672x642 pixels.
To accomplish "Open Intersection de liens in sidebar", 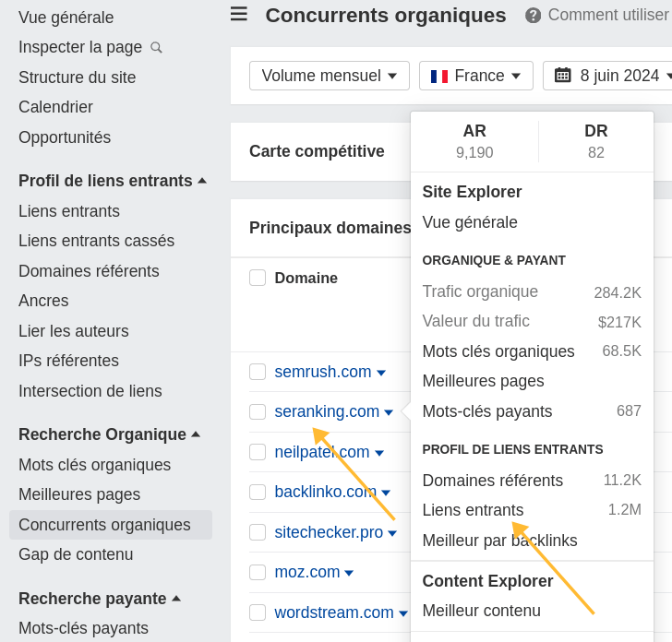I will coord(90,391).
